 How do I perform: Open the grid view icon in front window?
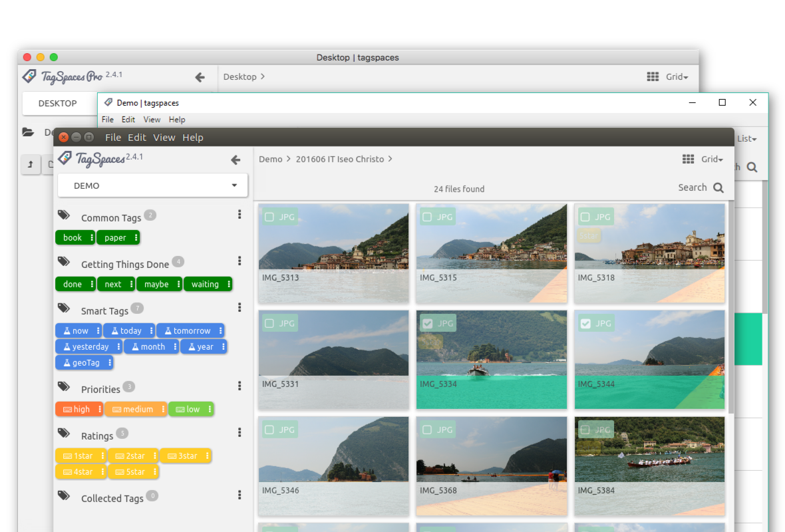tap(688, 159)
